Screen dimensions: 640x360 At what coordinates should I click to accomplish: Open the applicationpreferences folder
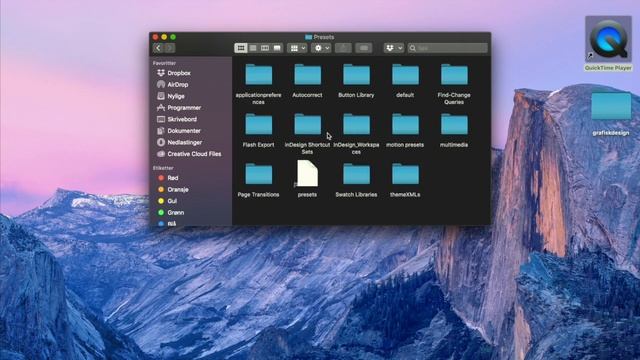[x=258, y=75]
